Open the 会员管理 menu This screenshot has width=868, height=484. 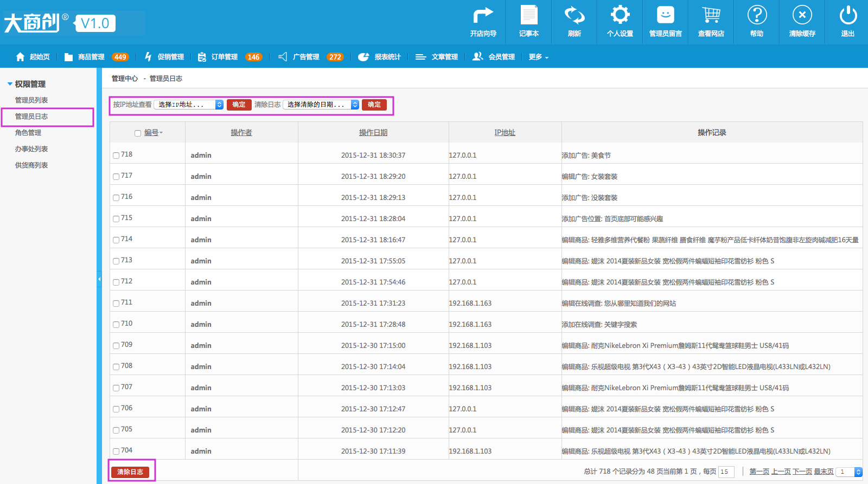502,57
